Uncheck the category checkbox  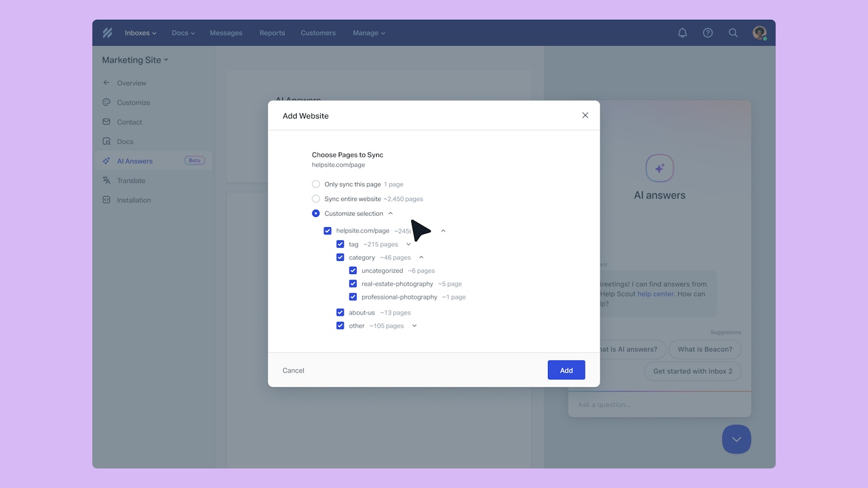[340, 257]
